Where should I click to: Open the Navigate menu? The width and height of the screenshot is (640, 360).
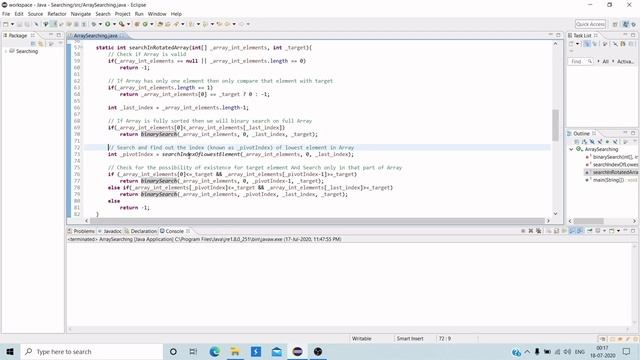pos(81,14)
